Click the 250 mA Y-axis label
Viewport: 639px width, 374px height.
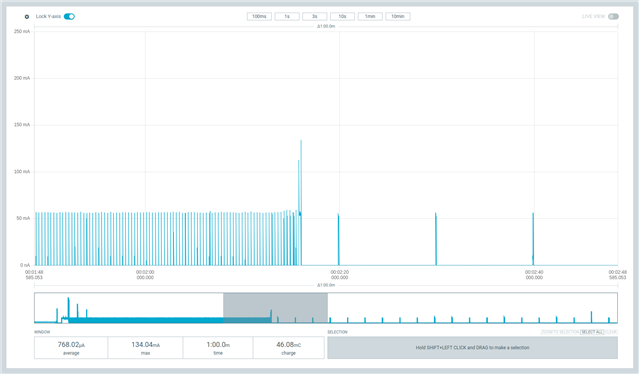coord(22,31)
